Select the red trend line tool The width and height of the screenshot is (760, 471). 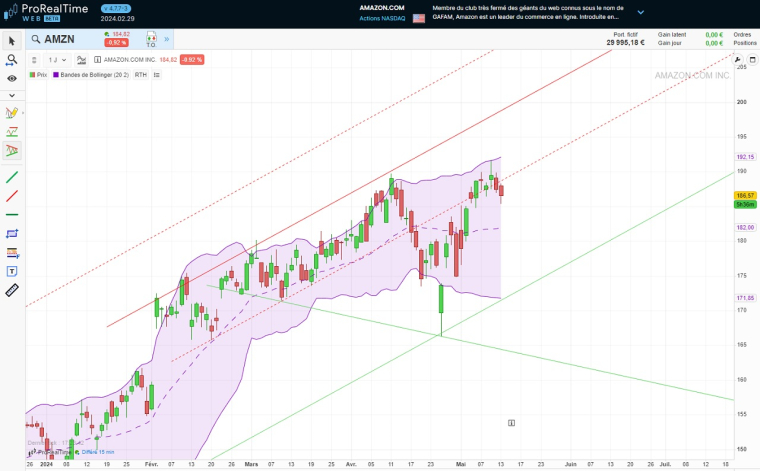[12, 196]
